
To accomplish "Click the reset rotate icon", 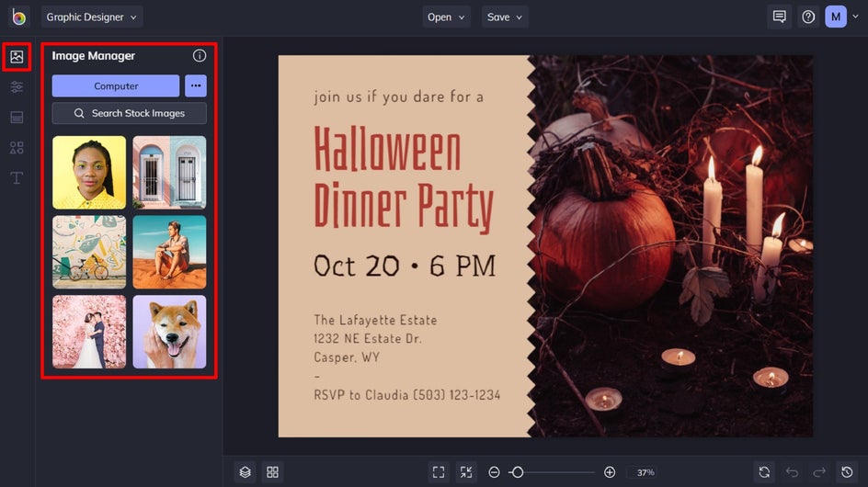I will click(764, 472).
